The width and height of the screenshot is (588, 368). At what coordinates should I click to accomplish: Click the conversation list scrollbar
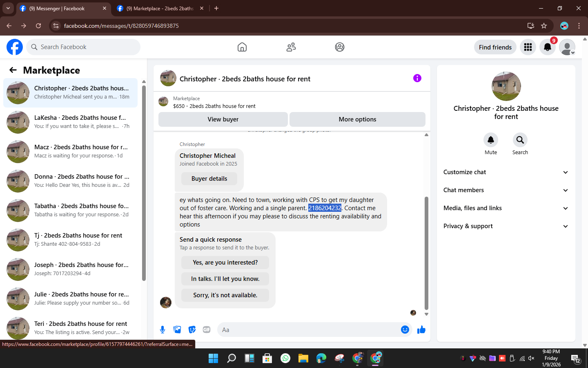(144, 183)
